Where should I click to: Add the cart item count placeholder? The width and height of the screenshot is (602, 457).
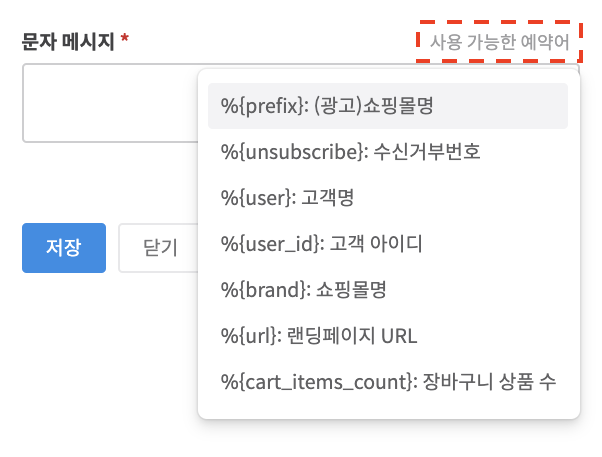point(388,381)
